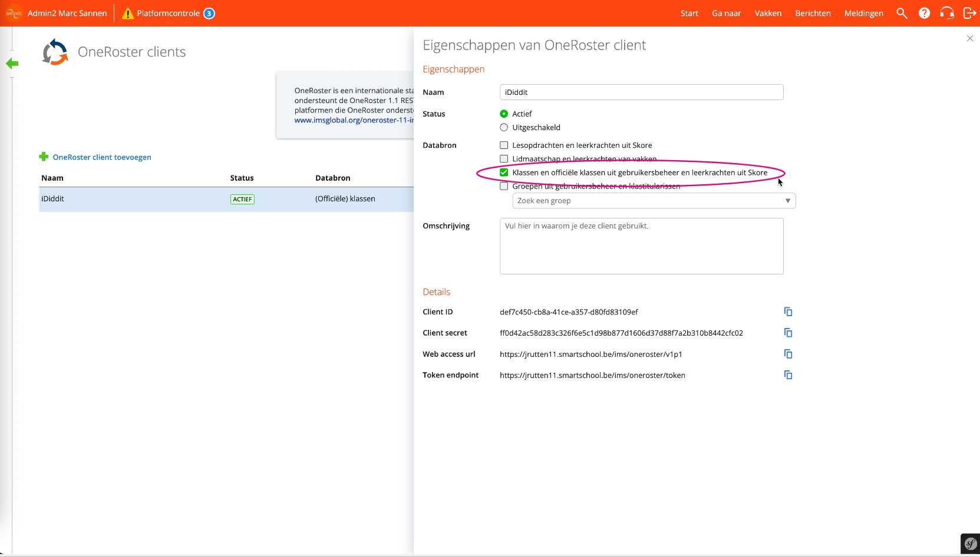
Task: Click the Smartschool logo in the top bar
Action: pyautogui.click(x=14, y=13)
